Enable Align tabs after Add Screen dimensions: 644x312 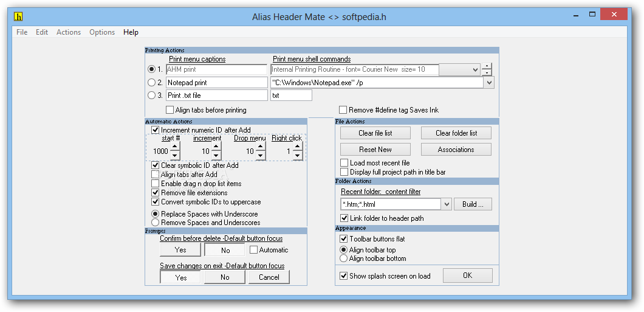[155, 175]
